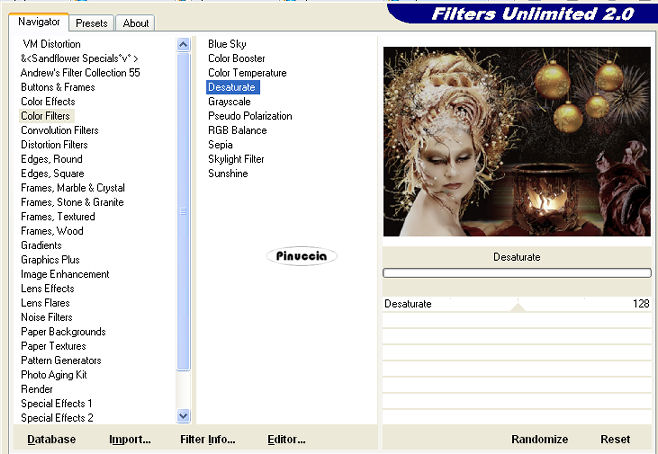Open the Editor... button
658x454 pixels.
click(287, 439)
